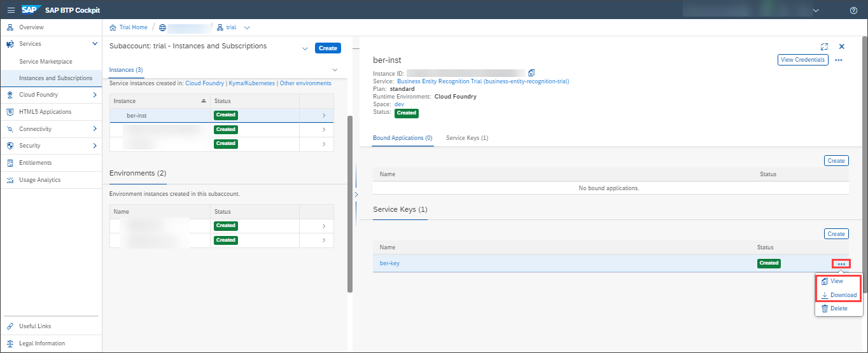This screenshot has width=868, height=353.
Task: Expand the breadcrumb dropdown after trial
Action: tap(247, 27)
